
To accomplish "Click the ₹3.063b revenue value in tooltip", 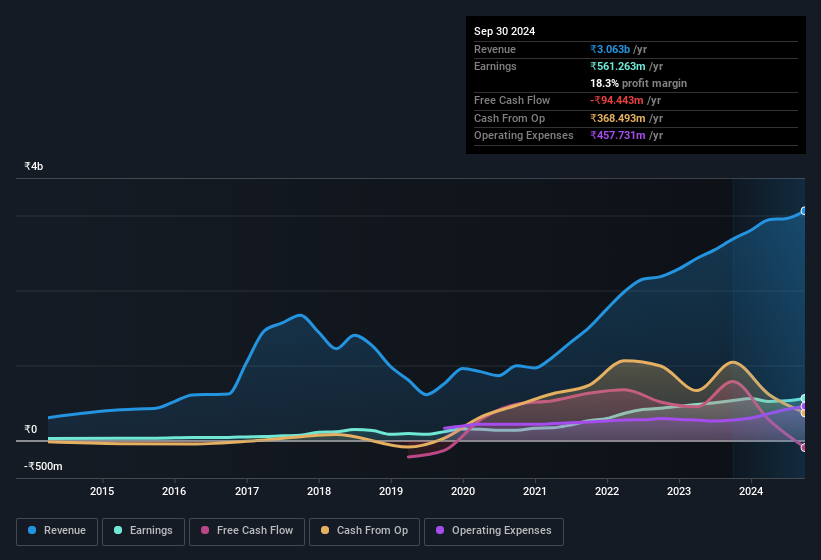I will pyautogui.click(x=610, y=49).
